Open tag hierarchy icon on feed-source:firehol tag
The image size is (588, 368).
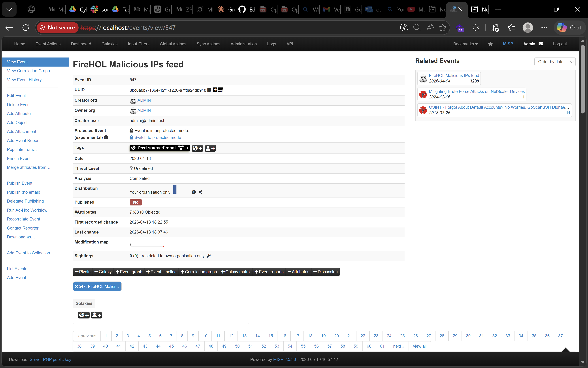point(181,148)
